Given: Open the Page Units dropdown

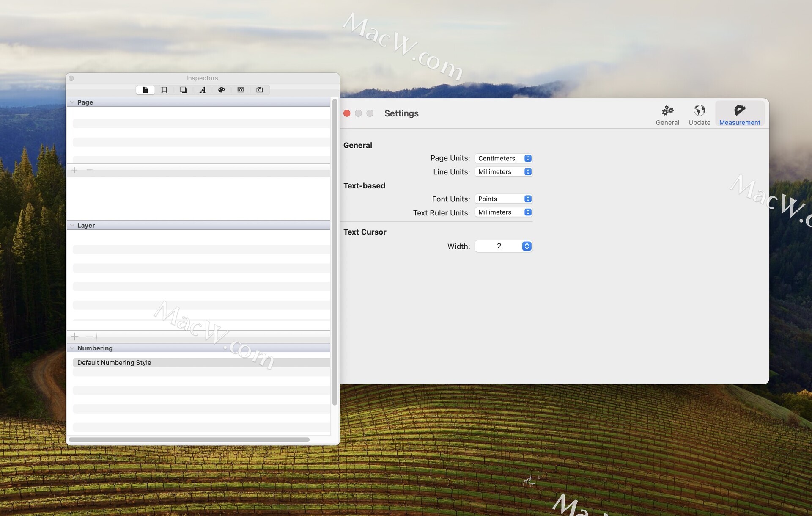Looking at the screenshot, I should [503, 158].
